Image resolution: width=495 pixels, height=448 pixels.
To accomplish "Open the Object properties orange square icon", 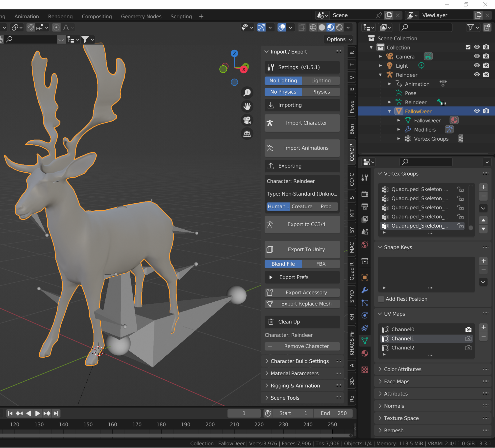I will click(365, 277).
